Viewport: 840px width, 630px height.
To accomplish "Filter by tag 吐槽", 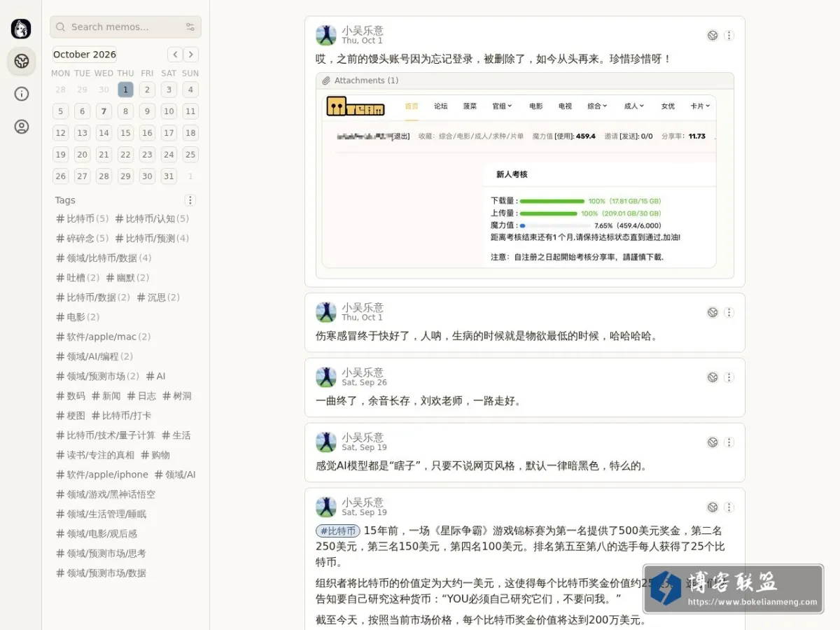I will pos(78,278).
